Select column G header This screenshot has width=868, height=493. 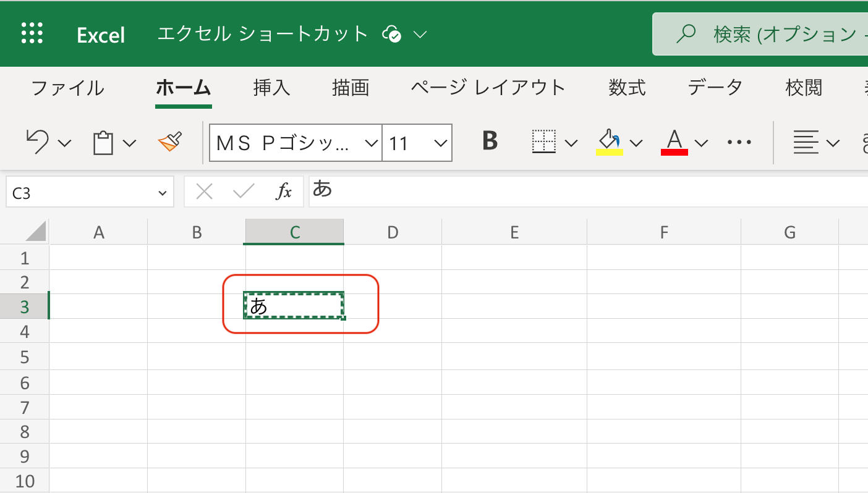pos(790,232)
